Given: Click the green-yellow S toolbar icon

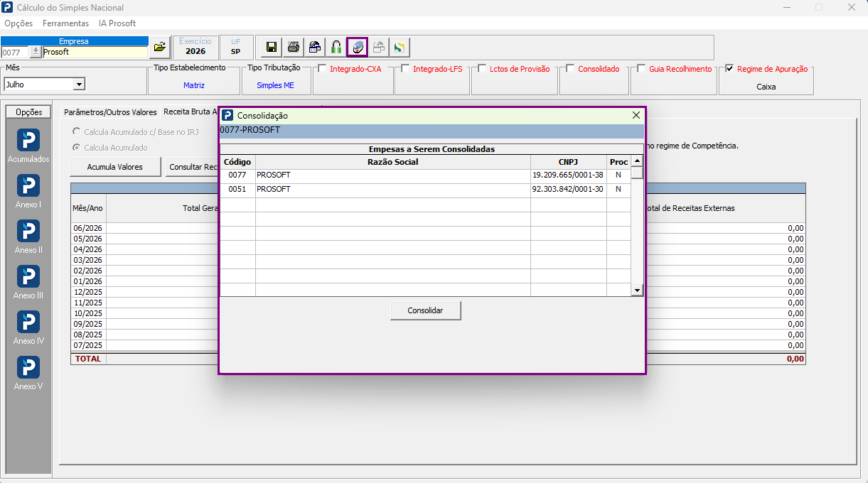Looking at the screenshot, I should pos(400,48).
